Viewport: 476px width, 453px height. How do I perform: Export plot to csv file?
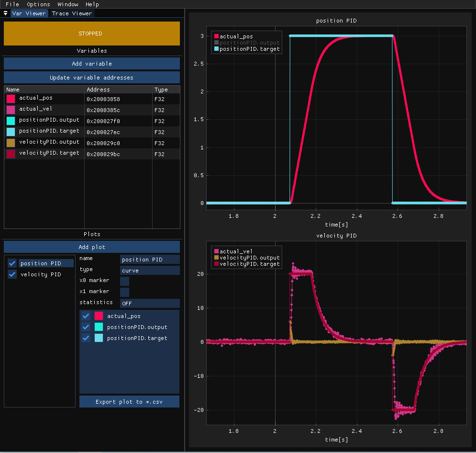[x=129, y=402]
